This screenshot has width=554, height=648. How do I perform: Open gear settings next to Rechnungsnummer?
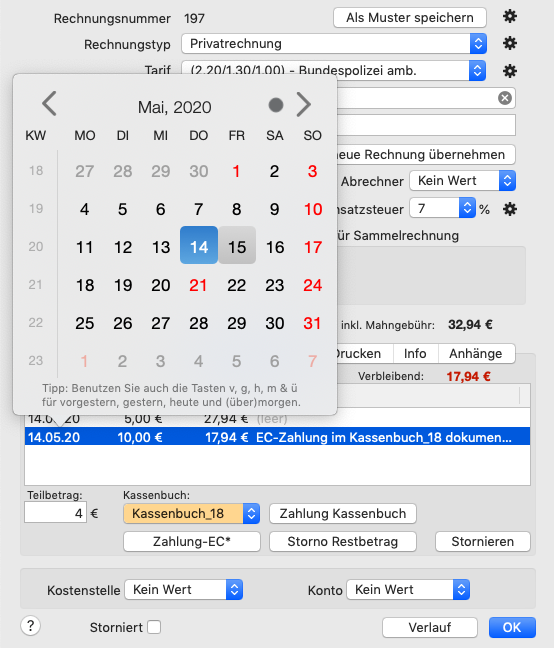pyautogui.click(x=510, y=17)
